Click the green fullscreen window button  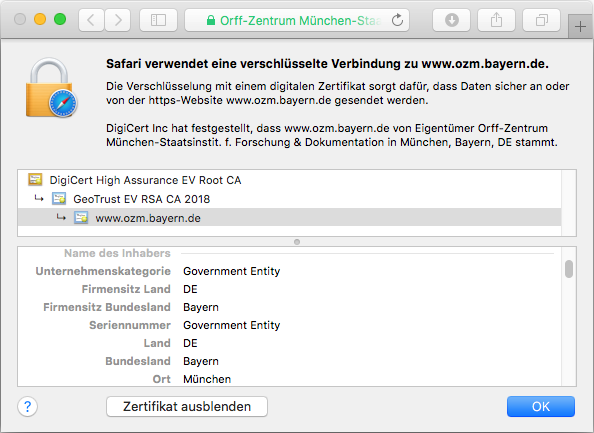[x=60, y=19]
